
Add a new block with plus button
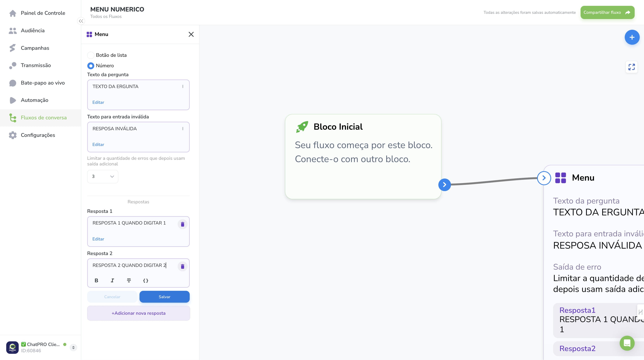click(632, 38)
